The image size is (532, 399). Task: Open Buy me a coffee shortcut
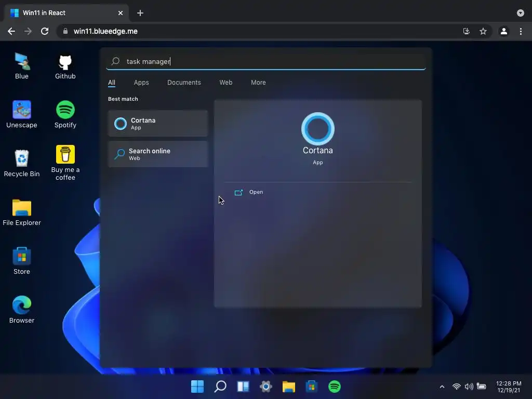tap(65, 163)
